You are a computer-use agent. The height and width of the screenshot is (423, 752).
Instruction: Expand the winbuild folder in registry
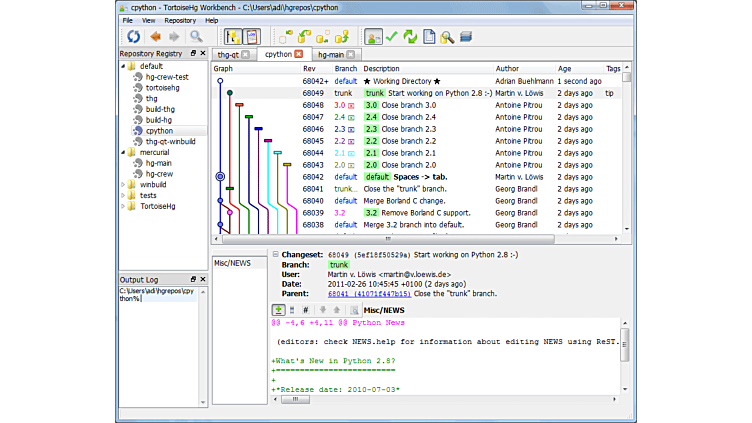(123, 185)
